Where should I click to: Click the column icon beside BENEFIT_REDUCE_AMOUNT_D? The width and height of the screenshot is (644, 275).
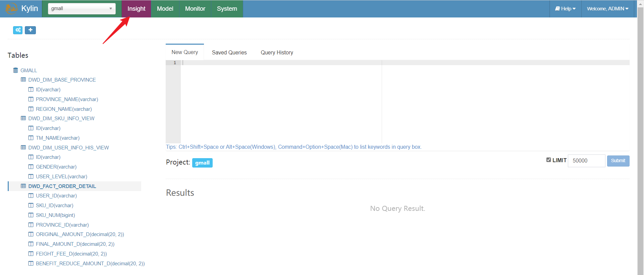click(x=31, y=264)
